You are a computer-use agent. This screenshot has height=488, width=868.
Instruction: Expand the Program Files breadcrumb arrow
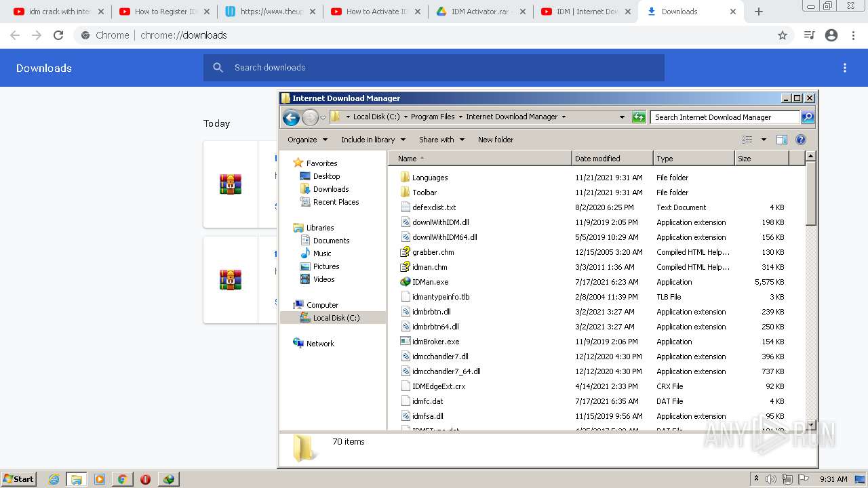pos(461,117)
